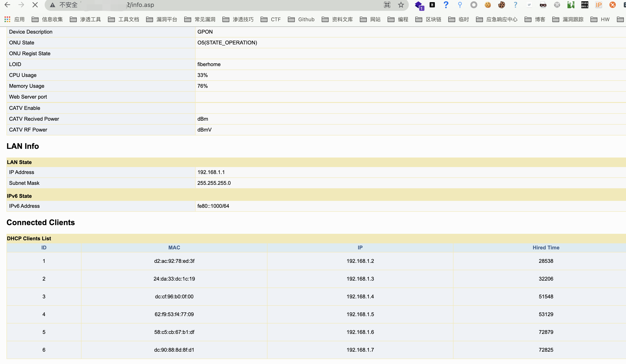This screenshot has width=626, height=364.
Task: Click the address bar URL info.asp
Action: [x=141, y=5]
